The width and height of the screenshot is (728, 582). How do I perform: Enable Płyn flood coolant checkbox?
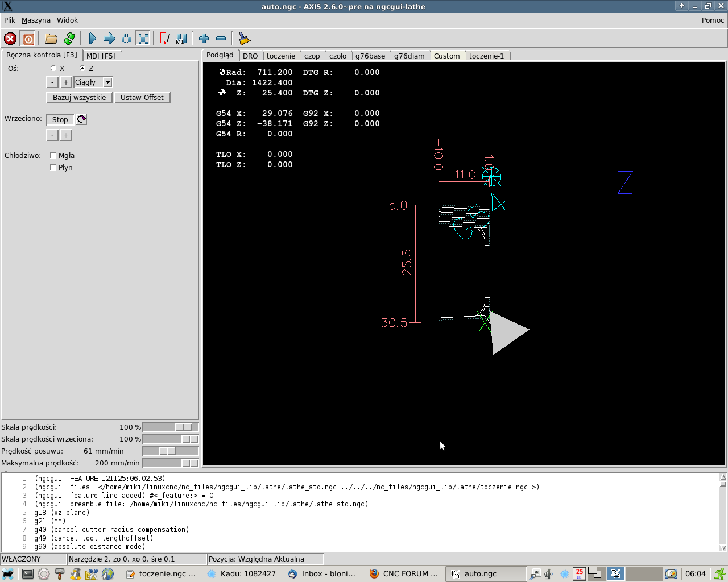point(53,168)
